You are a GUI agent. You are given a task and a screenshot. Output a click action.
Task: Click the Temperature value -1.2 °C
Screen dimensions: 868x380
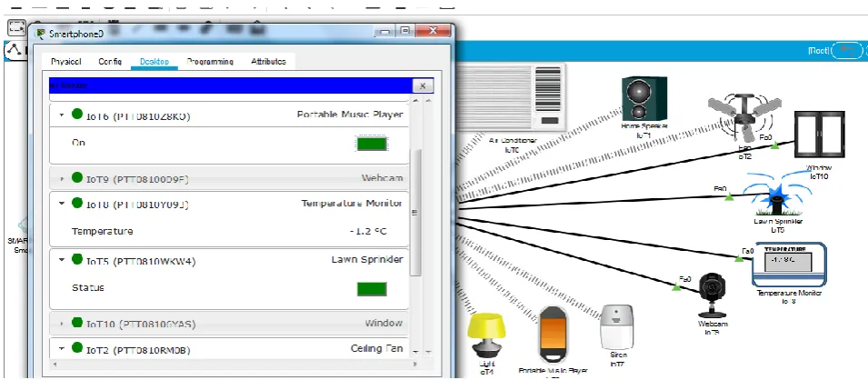pyautogui.click(x=368, y=231)
